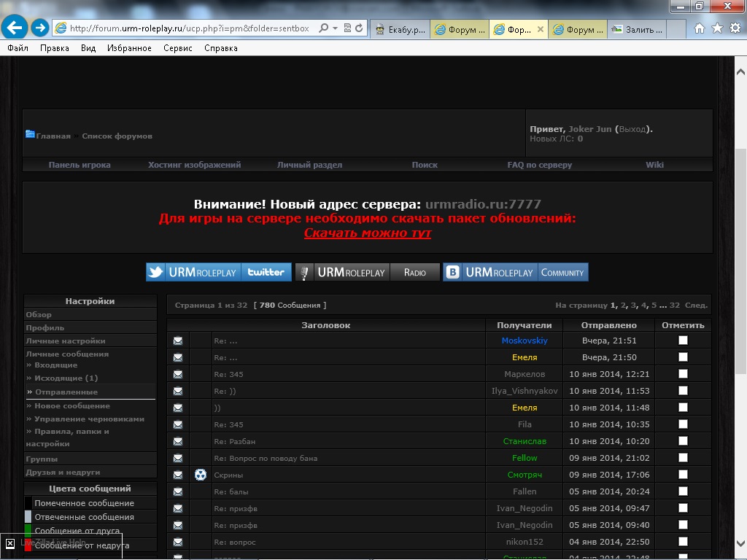The height and width of the screenshot is (560, 747).
Task: Go to Список форумов link
Action: click(117, 136)
